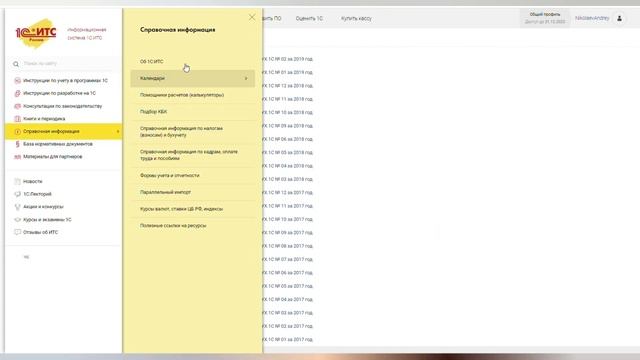Click the Новости news icon
This screenshot has height=360, width=640.
(17, 181)
